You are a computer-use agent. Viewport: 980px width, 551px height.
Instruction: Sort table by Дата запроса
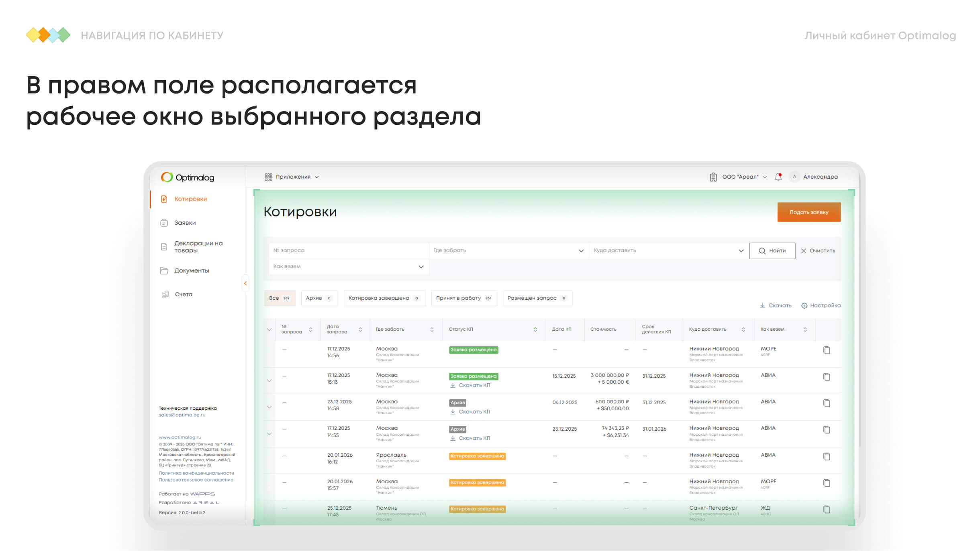(360, 329)
